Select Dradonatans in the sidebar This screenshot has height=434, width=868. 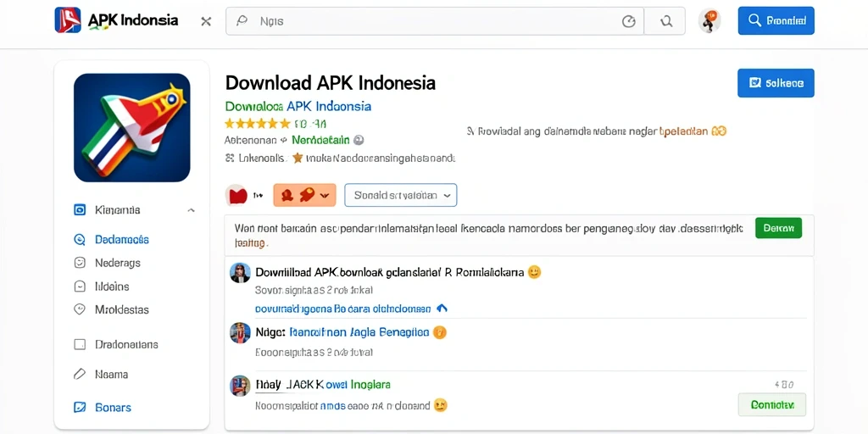coord(126,344)
